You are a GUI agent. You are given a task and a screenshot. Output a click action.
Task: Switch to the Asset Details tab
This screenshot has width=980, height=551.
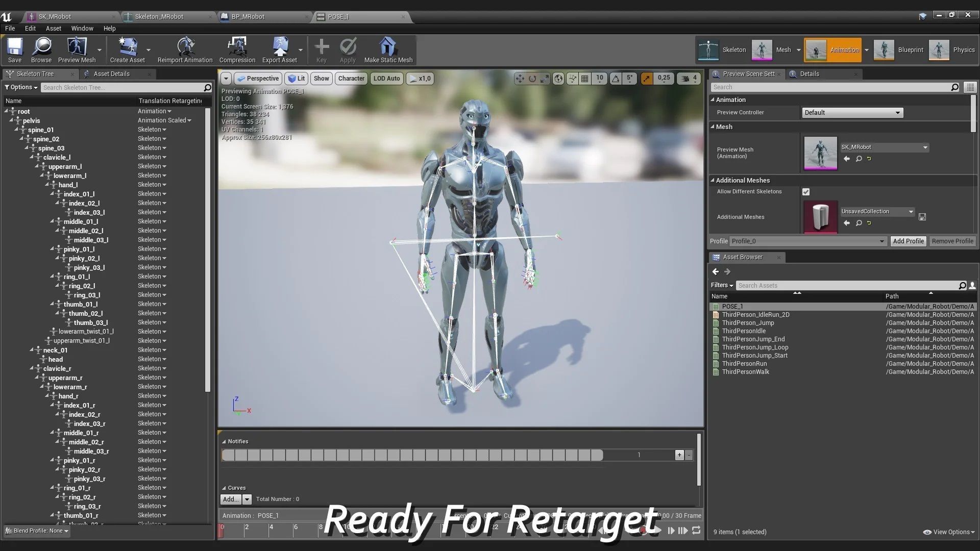[x=111, y=74]
